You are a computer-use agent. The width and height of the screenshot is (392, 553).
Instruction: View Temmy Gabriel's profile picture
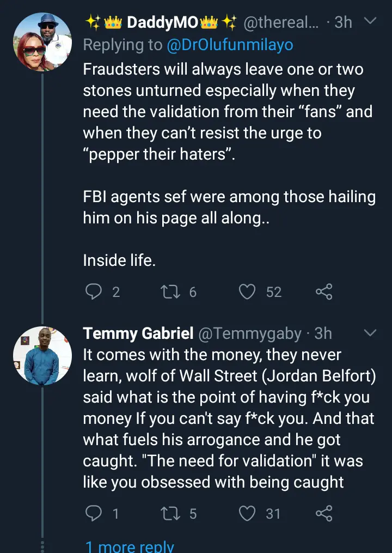[42, 354]
